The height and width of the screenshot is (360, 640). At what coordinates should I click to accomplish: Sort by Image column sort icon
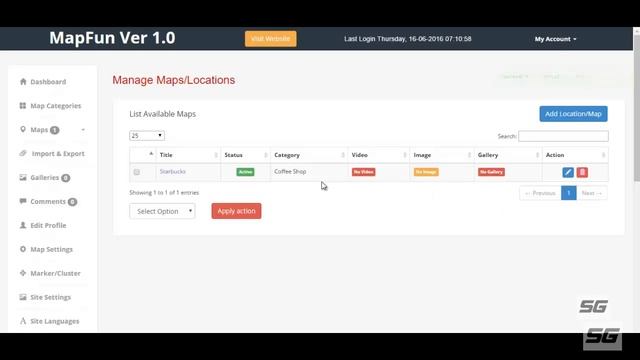tap(469, 155)
